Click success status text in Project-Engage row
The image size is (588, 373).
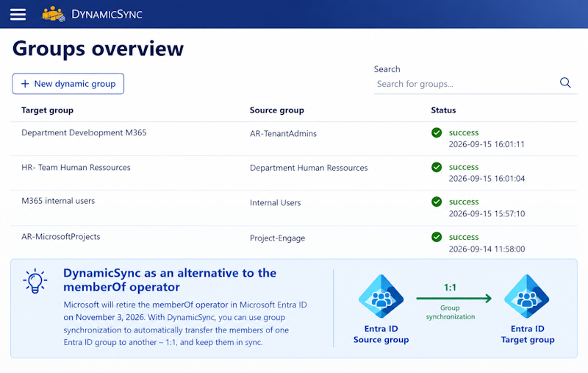click(464, 237)
